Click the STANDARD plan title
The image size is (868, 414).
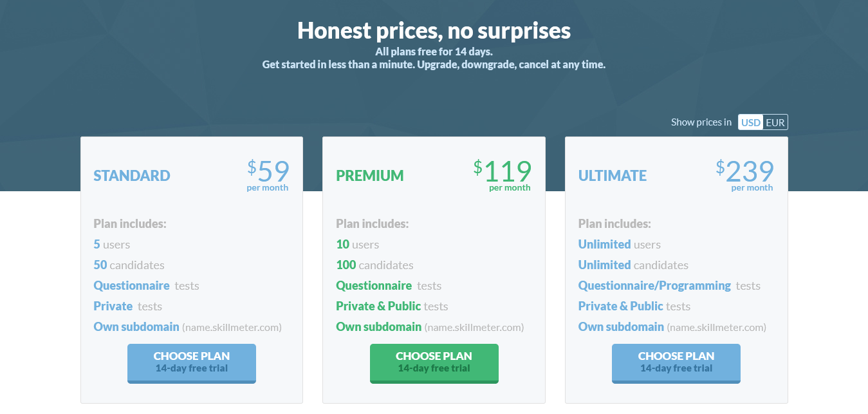pyautogui.click(x=131, y=175)
